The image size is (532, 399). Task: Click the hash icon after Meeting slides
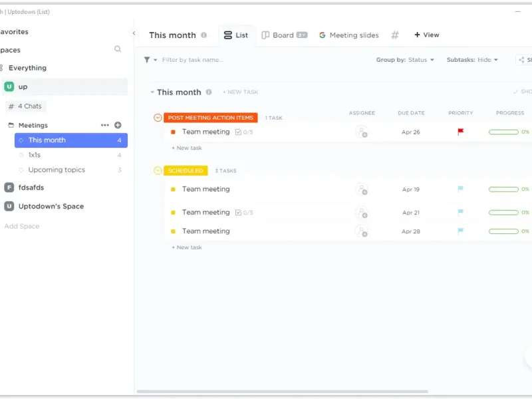(x=395, y=35)
